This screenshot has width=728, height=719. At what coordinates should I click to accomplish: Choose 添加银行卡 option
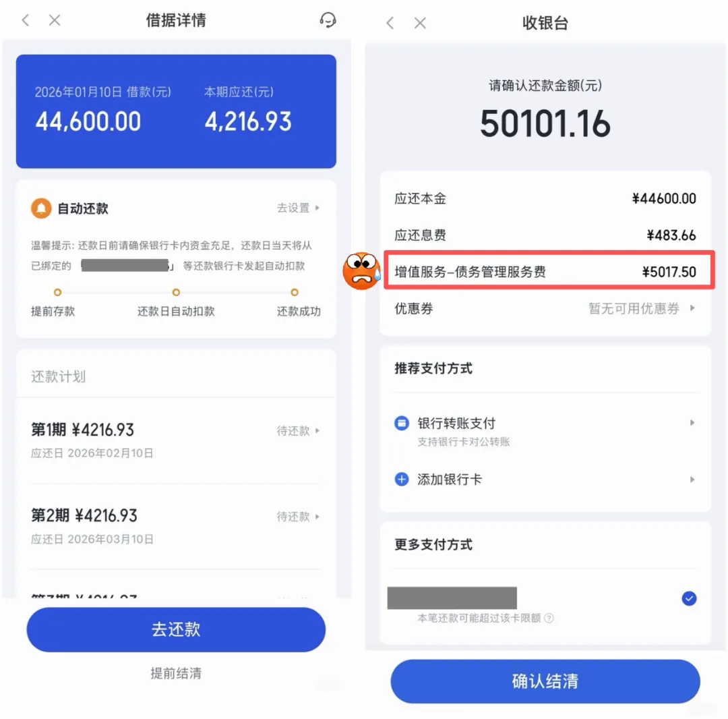(x=545, y=479)
